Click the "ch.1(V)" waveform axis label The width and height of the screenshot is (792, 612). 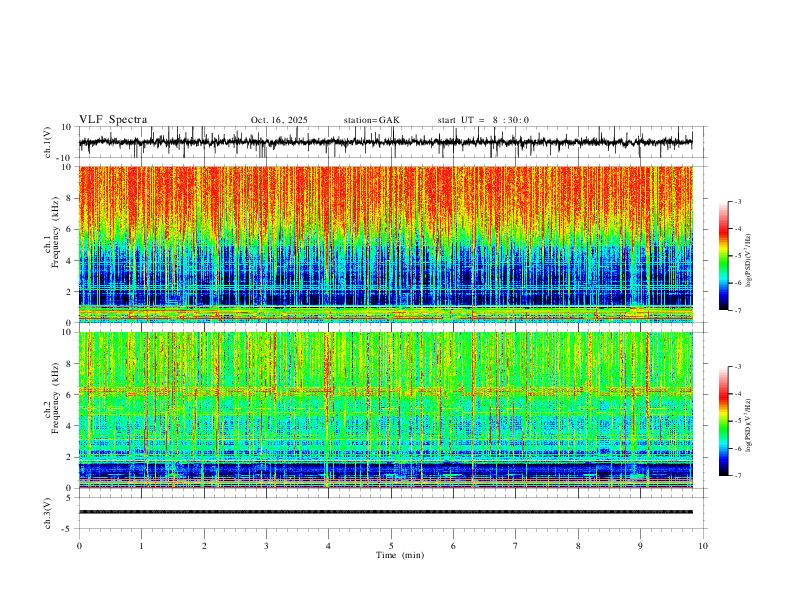[x=48, y=142]
